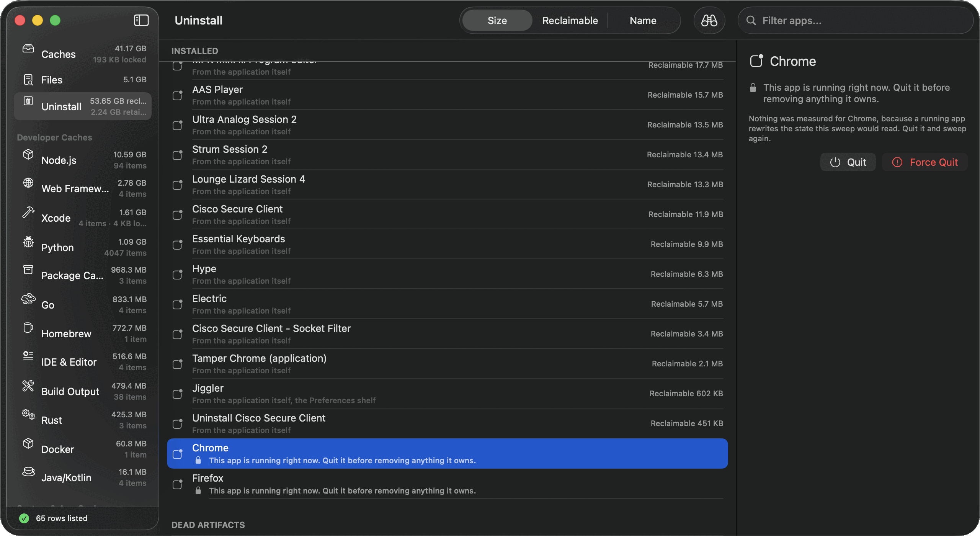Image resolution: width=980 pixels, height=536 pixels.
Task: Click the app icon beside Lounge Lizard Session 4
Action: pyautogui.click(x=178, y=185)
